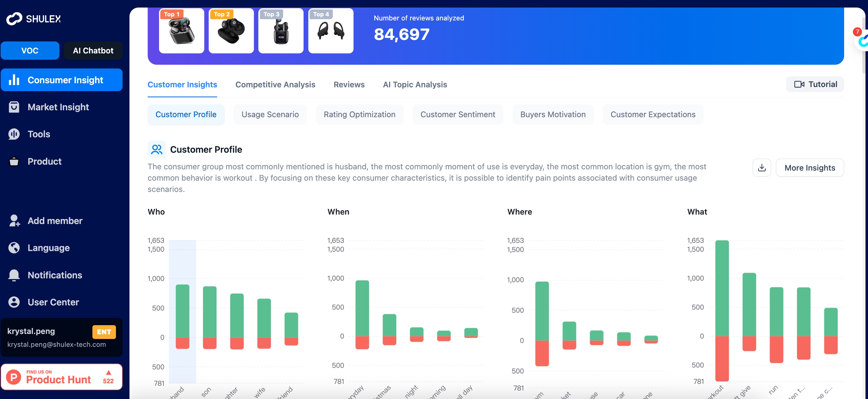Open the Competitive Analysis tab

pos(275,85)
